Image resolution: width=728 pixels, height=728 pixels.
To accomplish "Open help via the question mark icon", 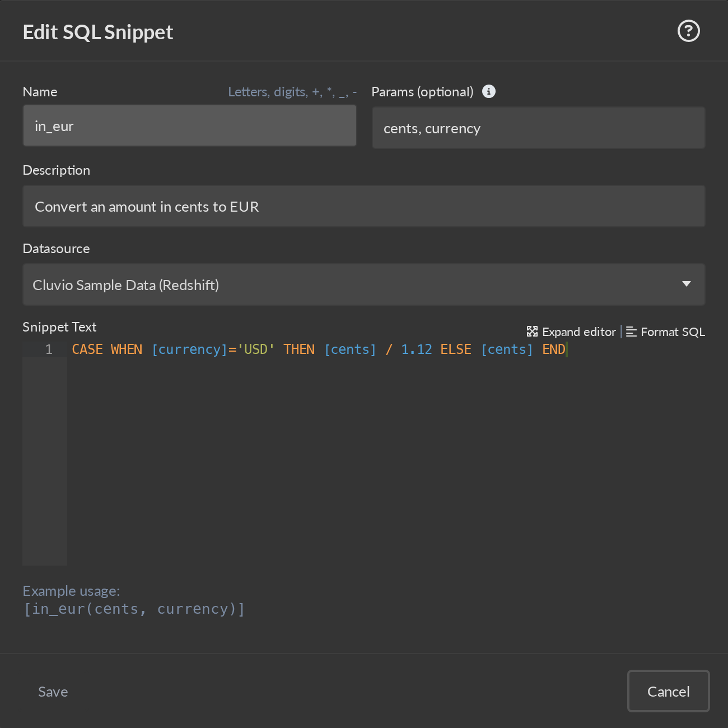I will tap(688, 31).
